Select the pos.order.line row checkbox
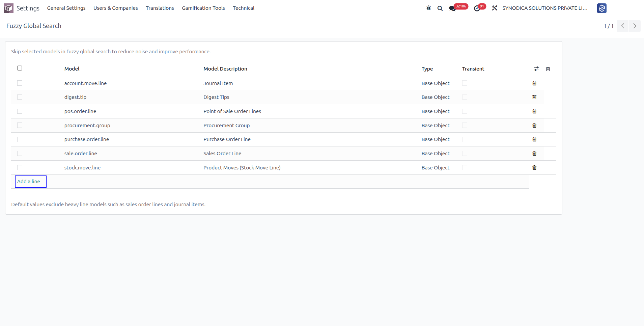This screenshot has width=644, height=326. 20,111
